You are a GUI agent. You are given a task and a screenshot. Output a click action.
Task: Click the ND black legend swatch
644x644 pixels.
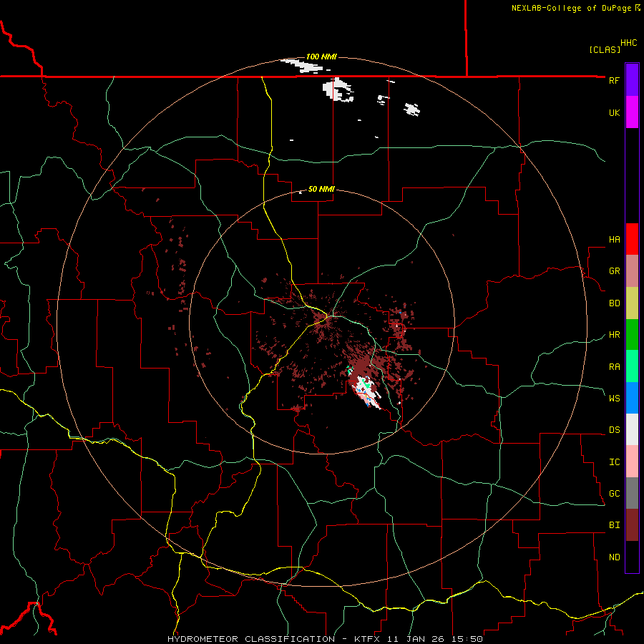(632, 557)
